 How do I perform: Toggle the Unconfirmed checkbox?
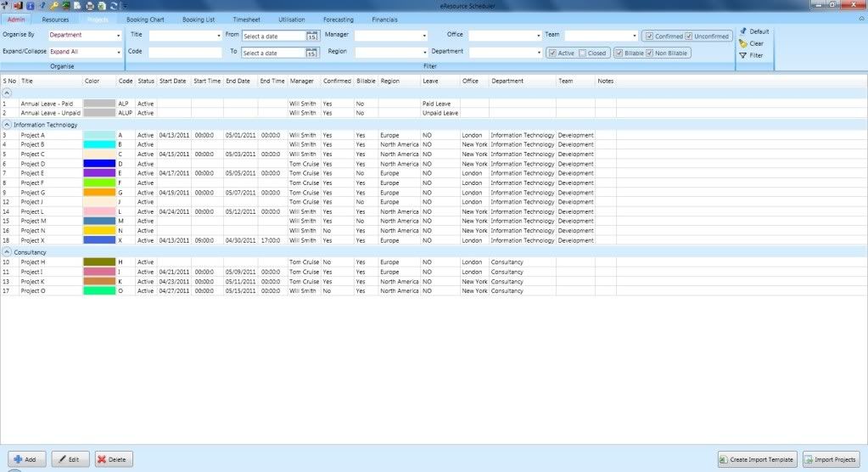point(689,36)
